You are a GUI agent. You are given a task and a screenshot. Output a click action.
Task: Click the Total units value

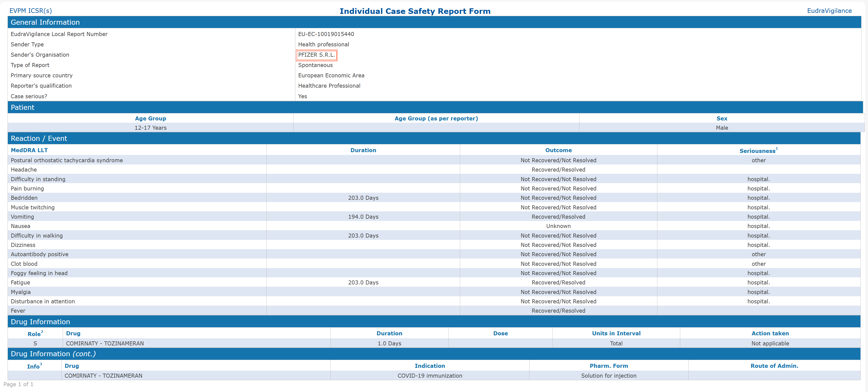(616, 344)
